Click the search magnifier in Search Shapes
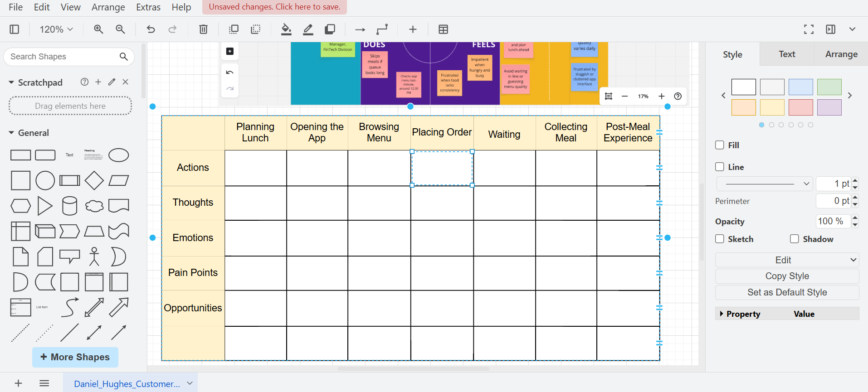Image resolution: width=868 pixels, height=392 pixels. [x=124, y=57]
